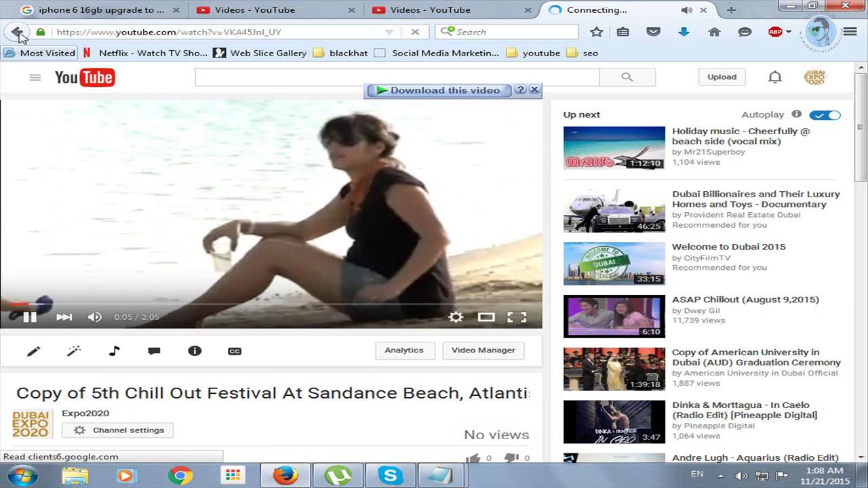Open the audio music note tool
This screenshot has height=488, width=868.
pos(114,350)
